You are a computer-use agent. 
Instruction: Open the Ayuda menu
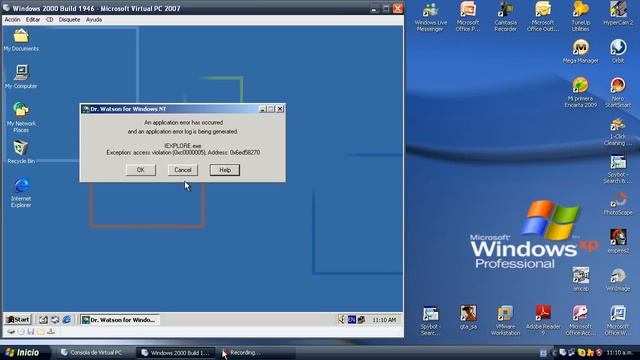tap(94, 20)
